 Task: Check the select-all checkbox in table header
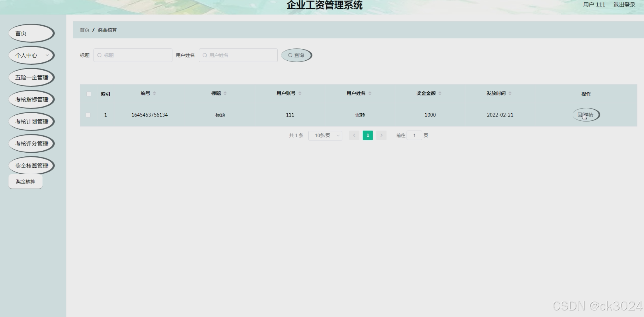point(88,93)
